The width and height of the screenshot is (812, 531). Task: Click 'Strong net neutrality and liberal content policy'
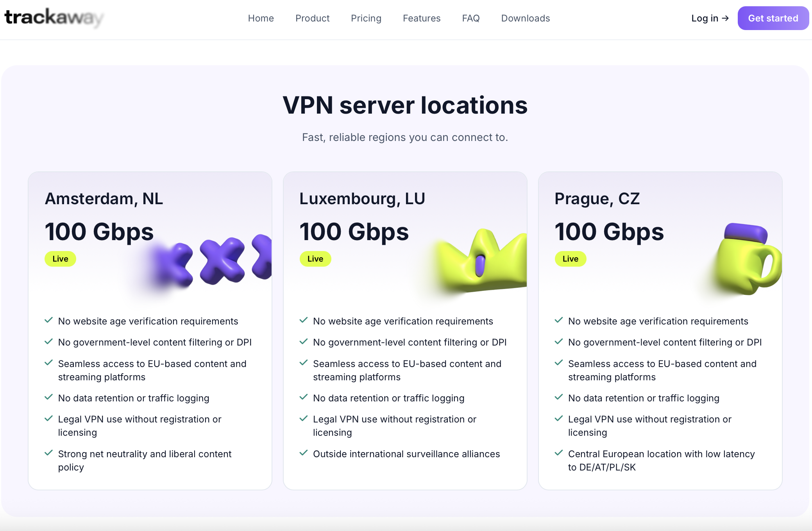click(x=145, y=461)
